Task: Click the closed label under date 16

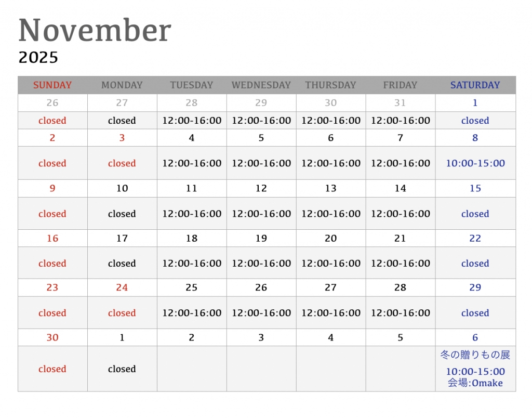Action: click(52, 264)
